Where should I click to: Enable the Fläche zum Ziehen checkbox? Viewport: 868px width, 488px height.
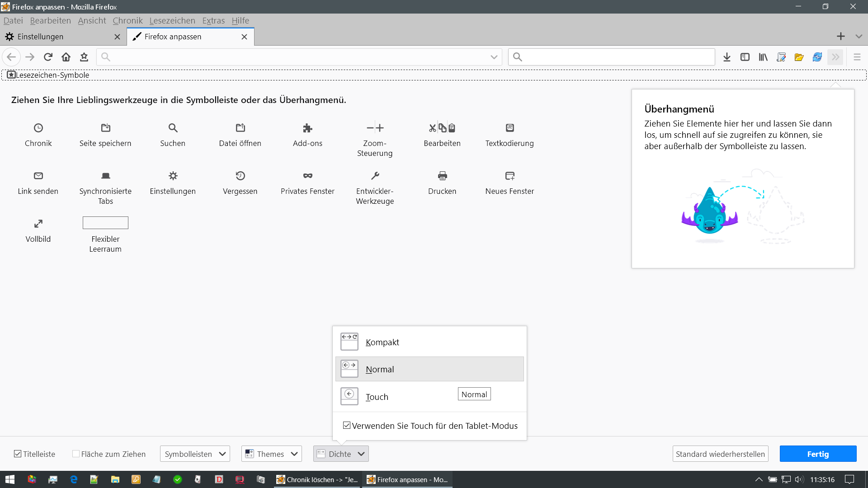pos(76,454)
